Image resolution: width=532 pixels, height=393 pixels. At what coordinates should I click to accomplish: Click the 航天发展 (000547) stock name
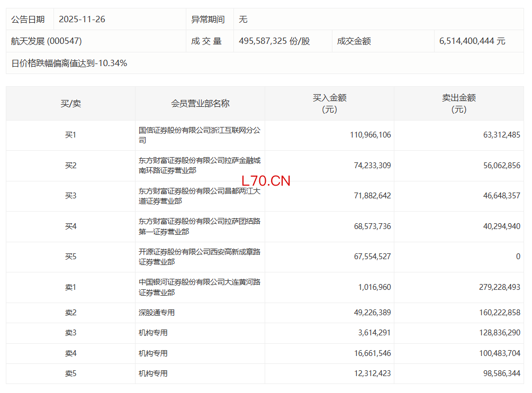pyautogui.click(x=47, y=41)
